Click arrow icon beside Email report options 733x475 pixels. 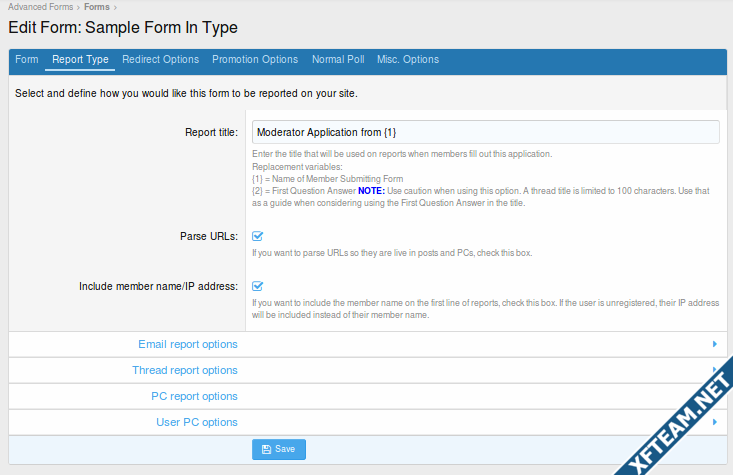(x=714, y=344)
